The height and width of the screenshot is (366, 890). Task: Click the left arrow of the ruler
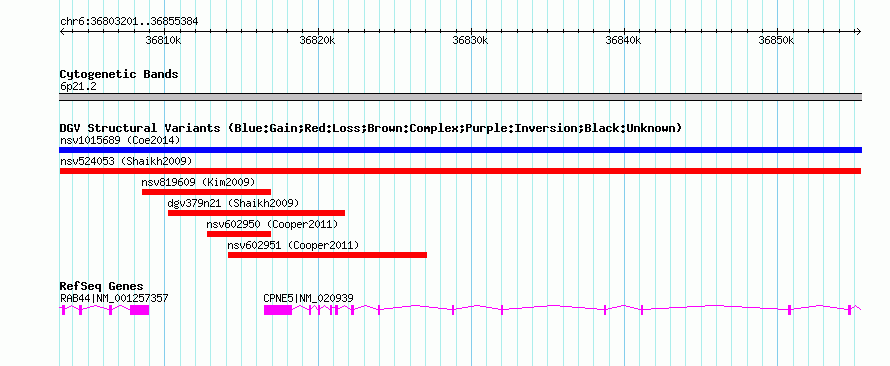pos(62,31)
